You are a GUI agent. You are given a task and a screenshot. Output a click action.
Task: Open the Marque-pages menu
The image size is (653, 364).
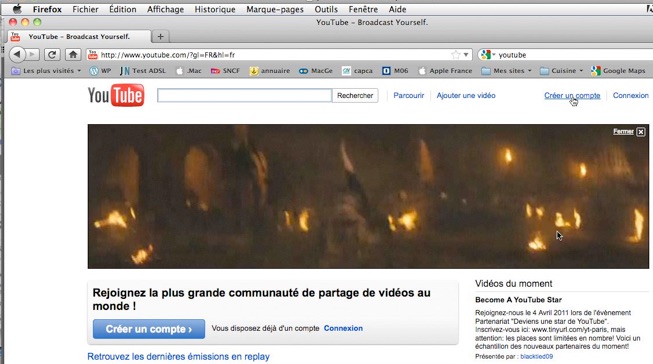275,9
